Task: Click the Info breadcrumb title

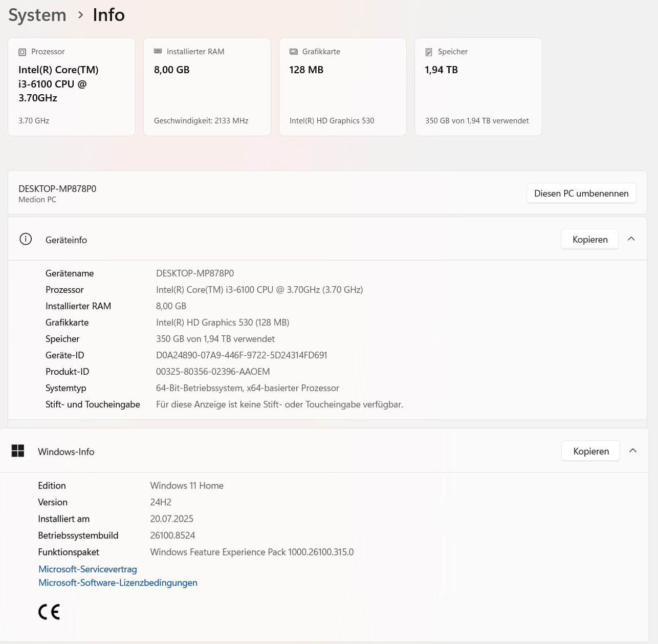Action: [x=108, y=15]
